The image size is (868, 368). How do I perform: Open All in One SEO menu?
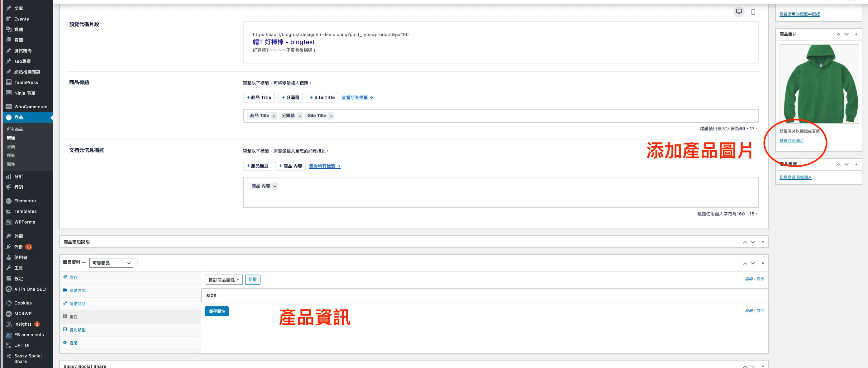[30, 289]
